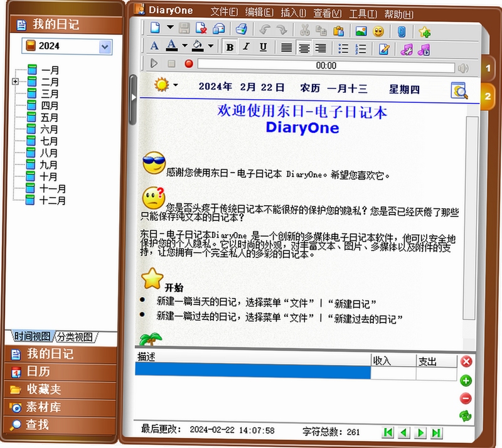
Task: Cut selection with the scissors icon
Action: pyautogui.click(x=304, y=30)
